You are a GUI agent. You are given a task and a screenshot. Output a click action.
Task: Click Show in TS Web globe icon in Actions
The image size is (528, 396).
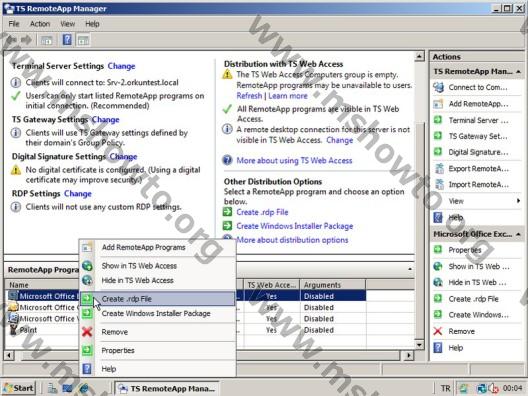tap(438, 266)
